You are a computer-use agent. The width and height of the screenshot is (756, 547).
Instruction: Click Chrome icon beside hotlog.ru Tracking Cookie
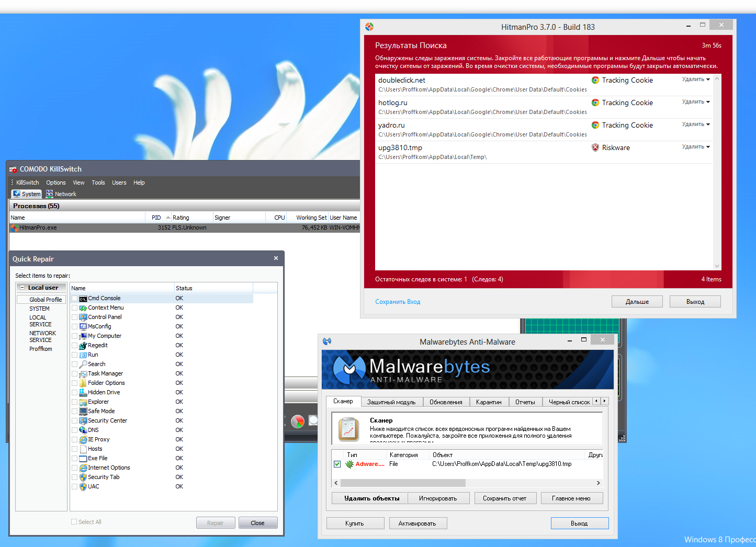point(595,102)
